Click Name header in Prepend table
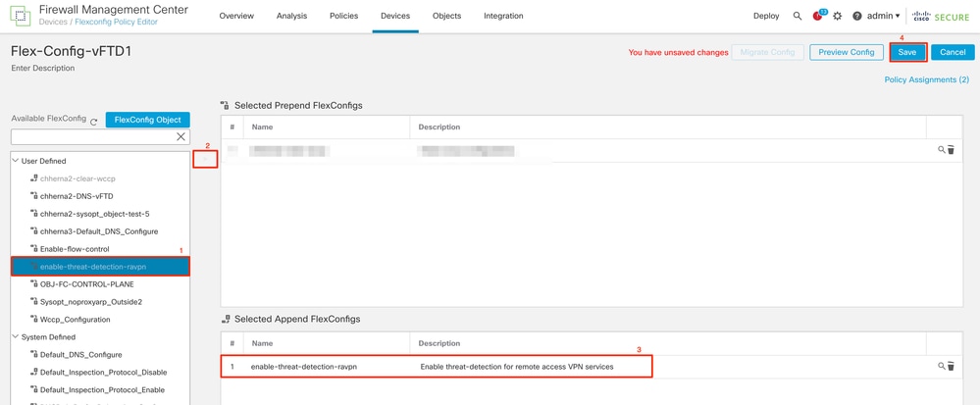Viewport: 980px width, 405px height. (x=263, y=127)
